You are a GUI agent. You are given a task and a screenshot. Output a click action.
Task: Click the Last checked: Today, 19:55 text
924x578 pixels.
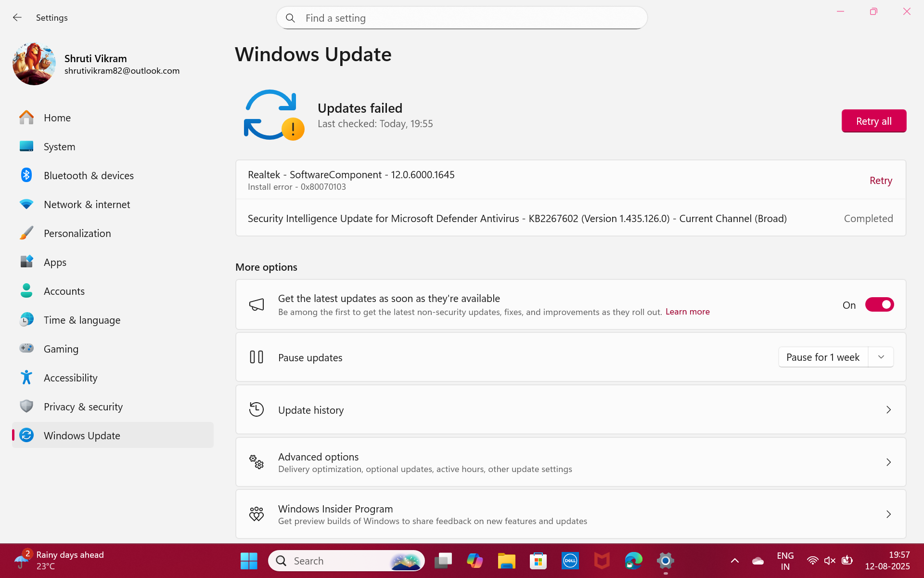tap(375, 124)
